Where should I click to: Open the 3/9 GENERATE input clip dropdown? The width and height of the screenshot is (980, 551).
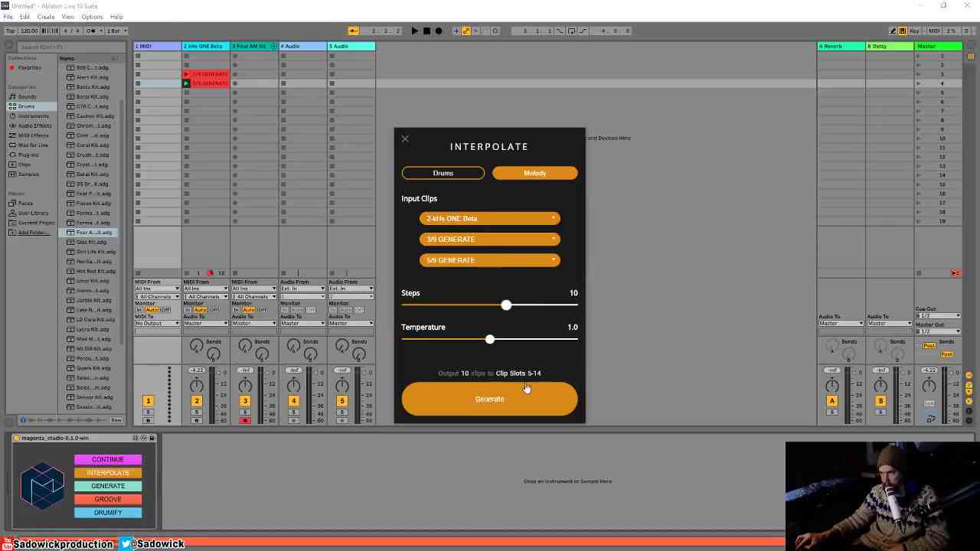click(489, 239)
